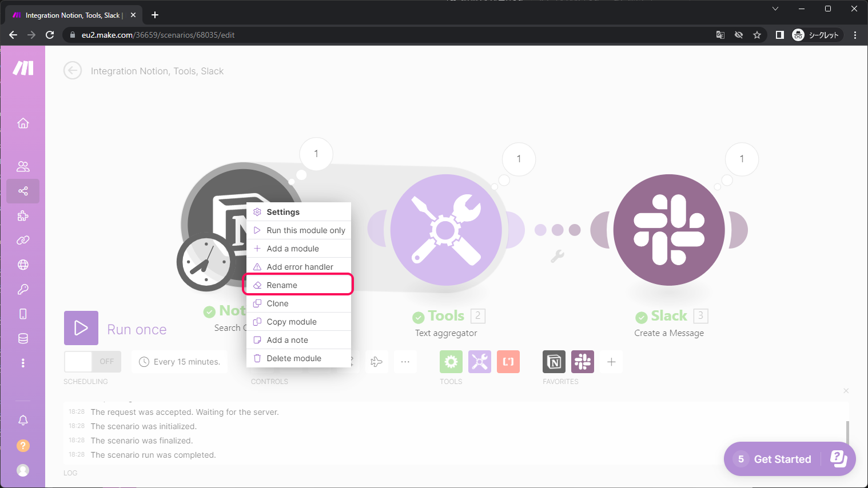Add a favorite with the plus button
This screenshot has height=488, width=868.
click(x=611, y=362)
